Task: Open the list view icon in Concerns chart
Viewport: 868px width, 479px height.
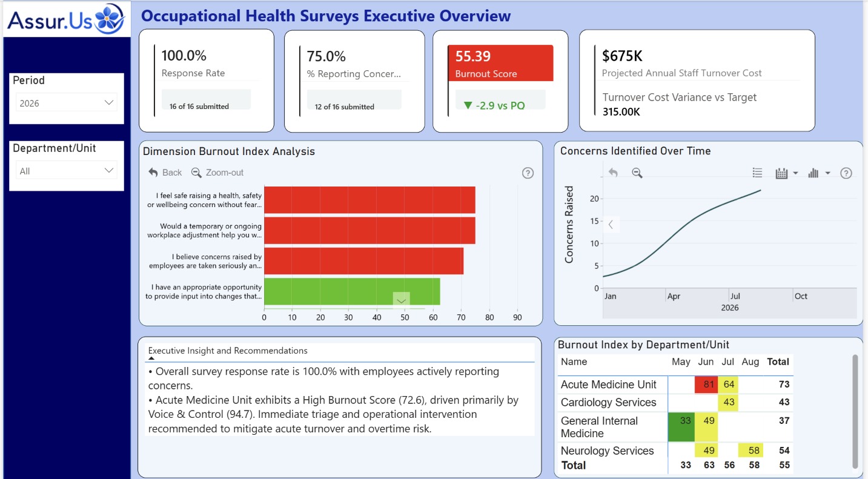Action: 757,173
